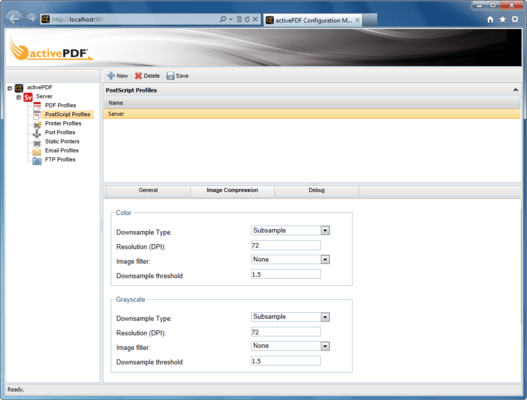The image size is (527, 400).
Task: Open the Color Downsample Type dropdown
Action: point(325,230)
